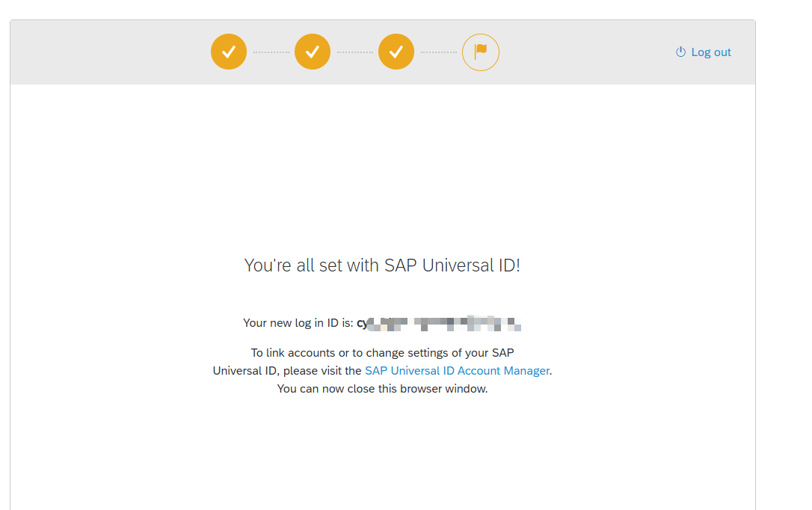The image size is (812, 510).
Task: Click the third completed step checkmark
Action: pyautogui.click(x=396, y=52)
